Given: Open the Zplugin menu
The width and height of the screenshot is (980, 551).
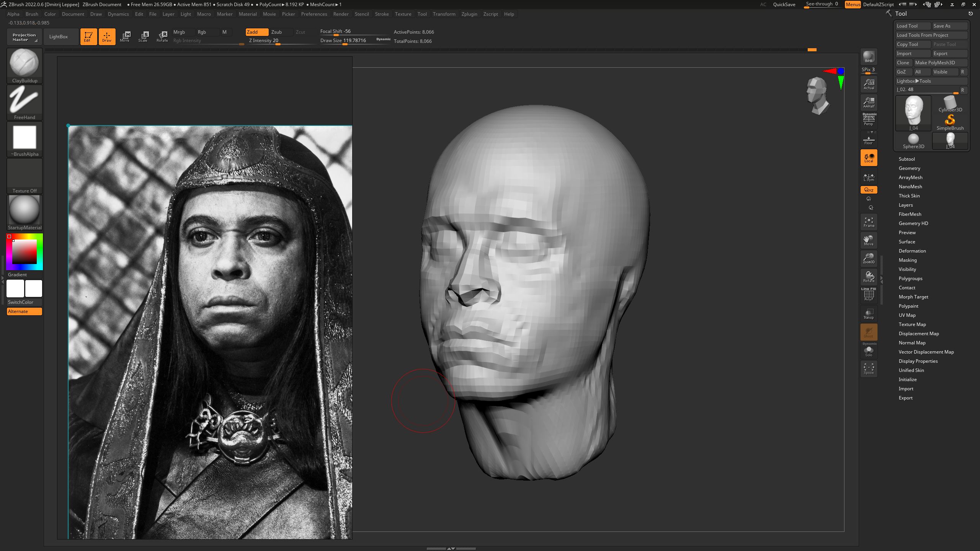Looking at the screenshot, I should [x=469, y=14].
